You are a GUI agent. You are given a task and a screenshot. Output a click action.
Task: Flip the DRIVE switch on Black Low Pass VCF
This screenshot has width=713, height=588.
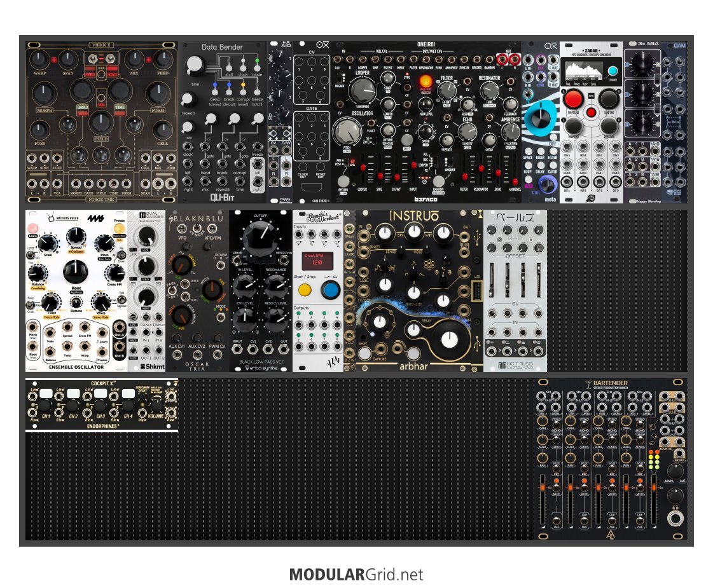point(237,261)
